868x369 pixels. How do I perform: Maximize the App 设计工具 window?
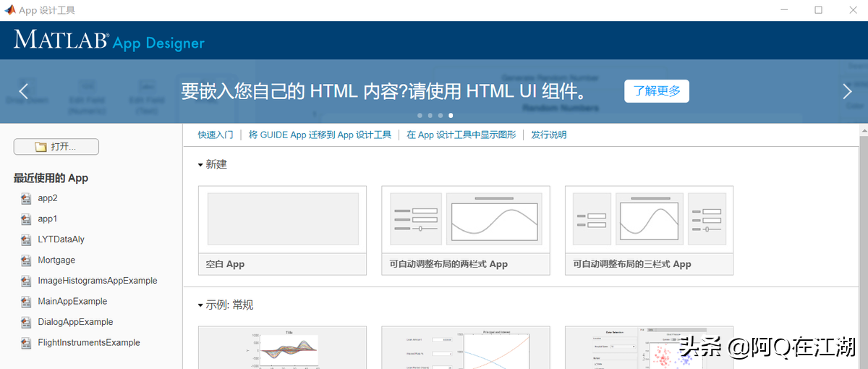coord(818,10)
